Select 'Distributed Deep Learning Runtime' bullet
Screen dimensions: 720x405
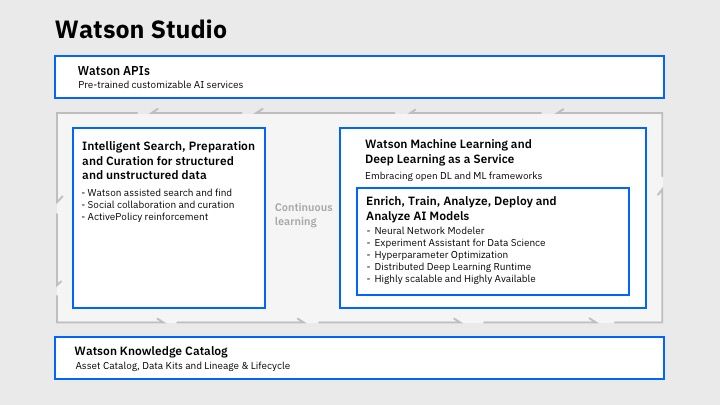tap(449, 266)
